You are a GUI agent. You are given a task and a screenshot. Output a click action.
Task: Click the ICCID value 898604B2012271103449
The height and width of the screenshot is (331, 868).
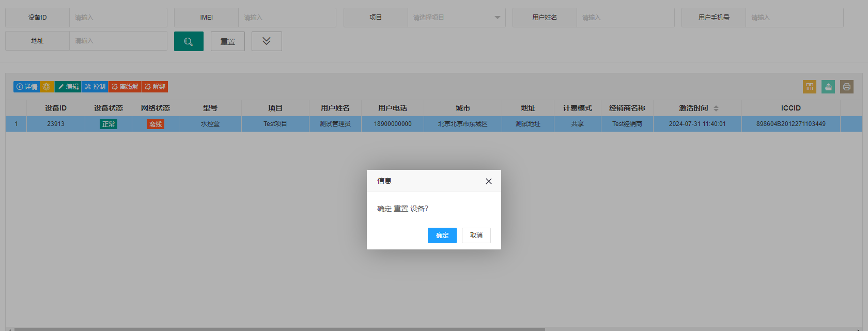click(x=791, y=124)
